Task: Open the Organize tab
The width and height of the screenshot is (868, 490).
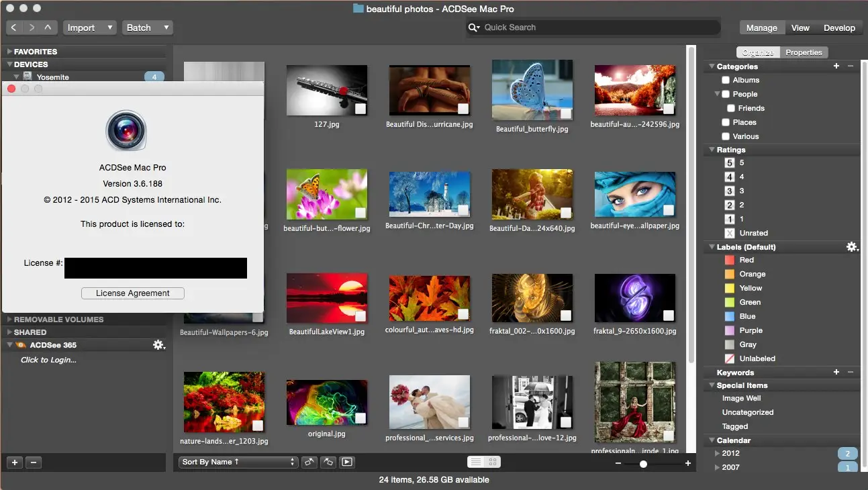Action: [759, 52]
